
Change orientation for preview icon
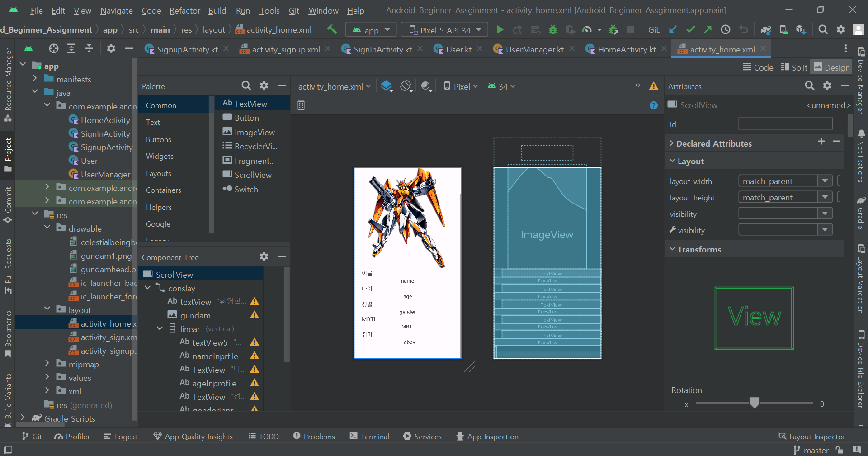click(406, 86)
